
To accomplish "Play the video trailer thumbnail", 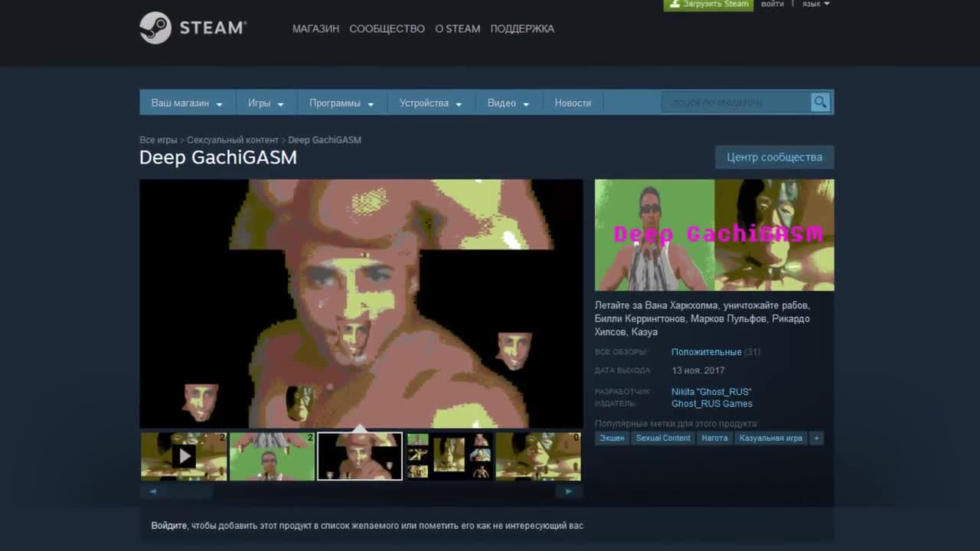I will 184,457.
